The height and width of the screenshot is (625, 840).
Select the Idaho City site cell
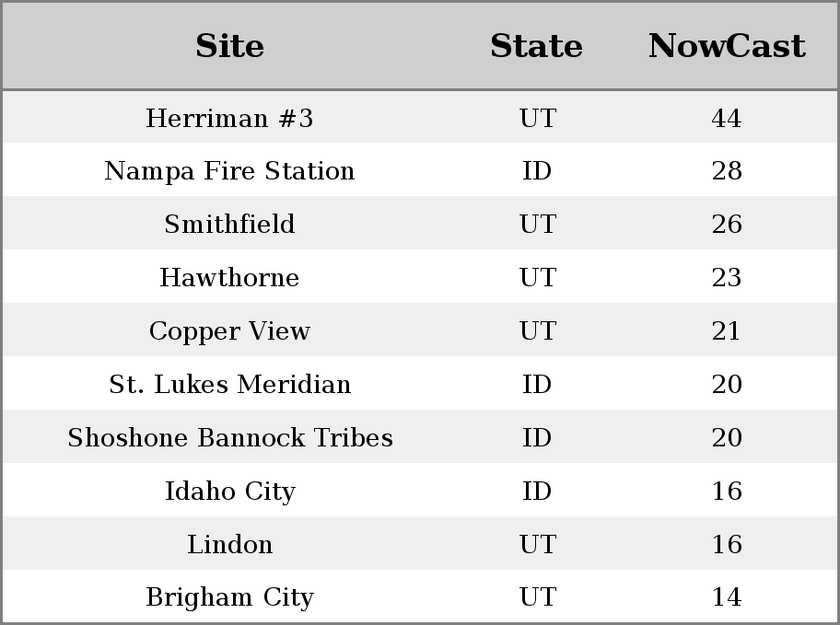(230, 492)
